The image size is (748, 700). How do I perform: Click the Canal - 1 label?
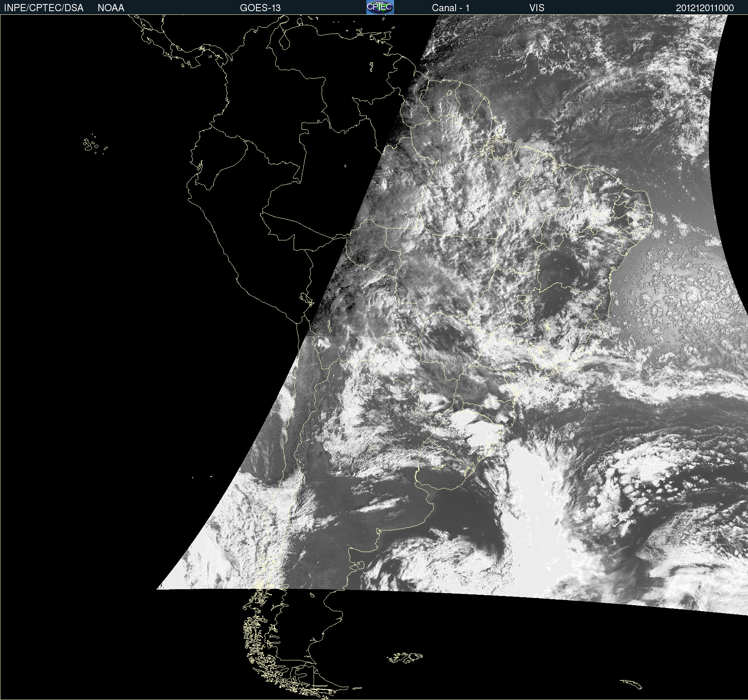[x=450, y=8]
